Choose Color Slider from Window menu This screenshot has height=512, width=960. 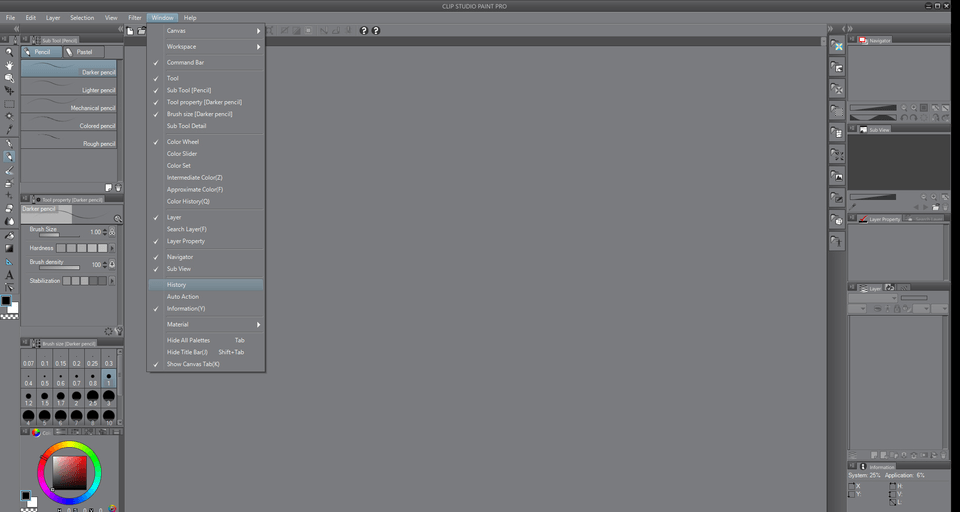click(206, 154)
